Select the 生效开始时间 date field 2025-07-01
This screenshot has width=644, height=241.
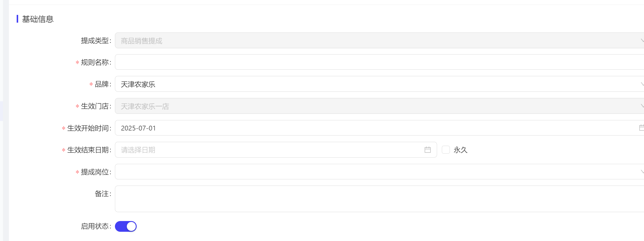point(379,128)
